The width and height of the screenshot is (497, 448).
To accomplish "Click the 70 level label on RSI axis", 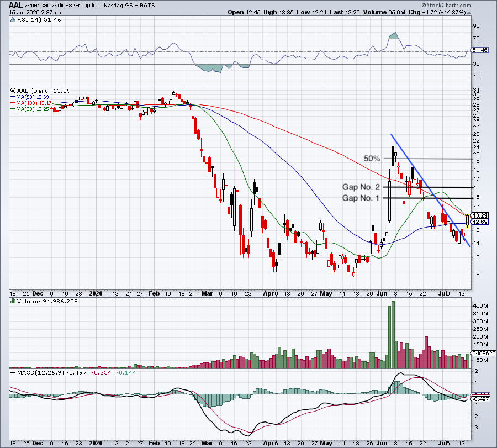I will 477,39.
